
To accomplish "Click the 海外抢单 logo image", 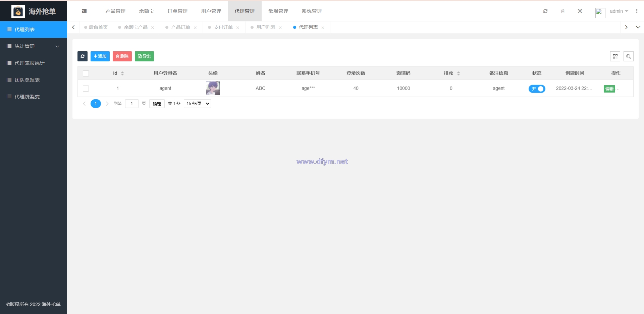I will pos(18,11).
